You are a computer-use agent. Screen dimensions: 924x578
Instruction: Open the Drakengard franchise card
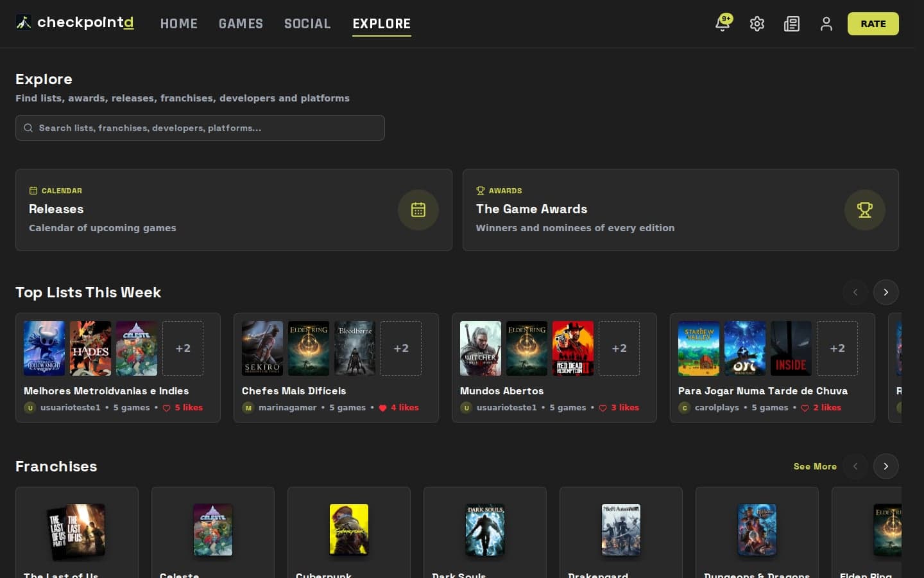[x=621, y=532]
